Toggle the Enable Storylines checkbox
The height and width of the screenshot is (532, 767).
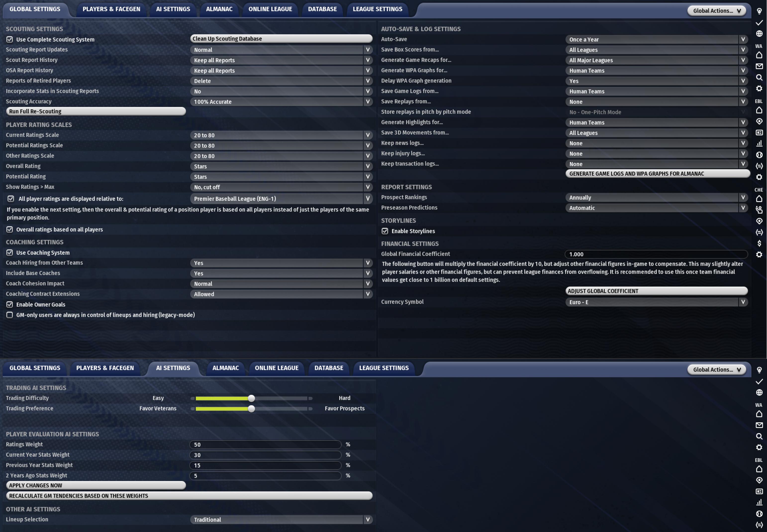point(385,231)
